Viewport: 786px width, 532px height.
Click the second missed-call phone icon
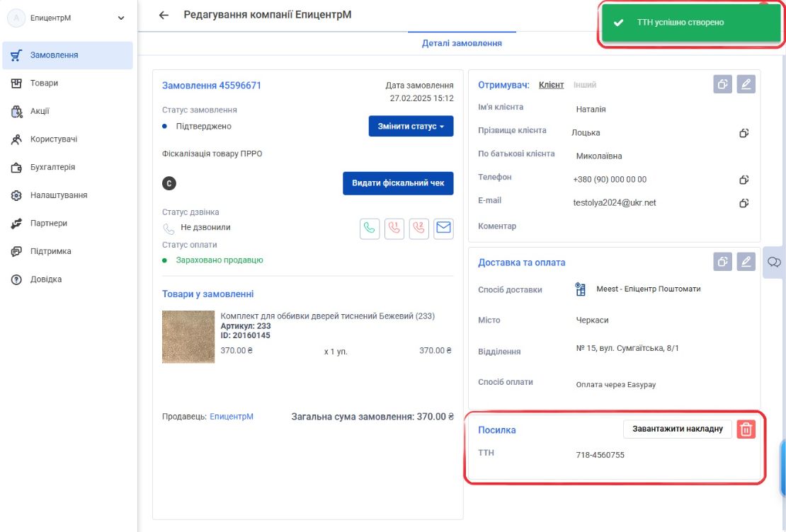tap(418, 229)
